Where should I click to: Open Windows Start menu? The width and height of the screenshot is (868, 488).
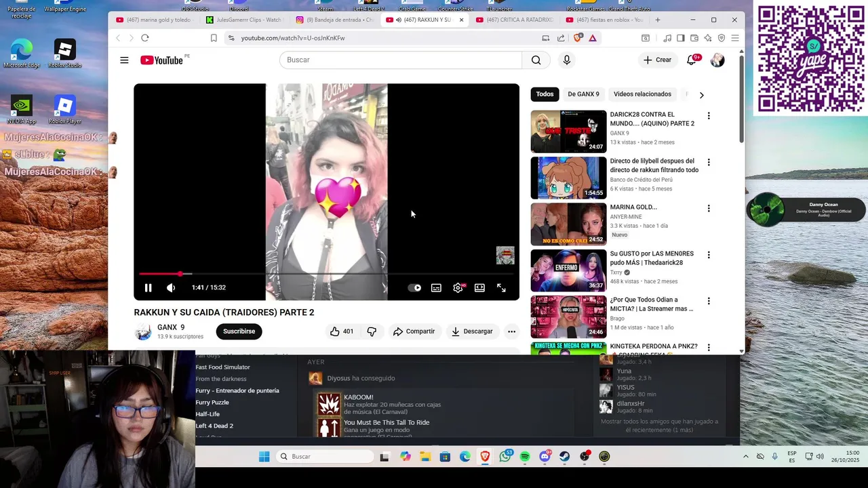tap(264, 457)
